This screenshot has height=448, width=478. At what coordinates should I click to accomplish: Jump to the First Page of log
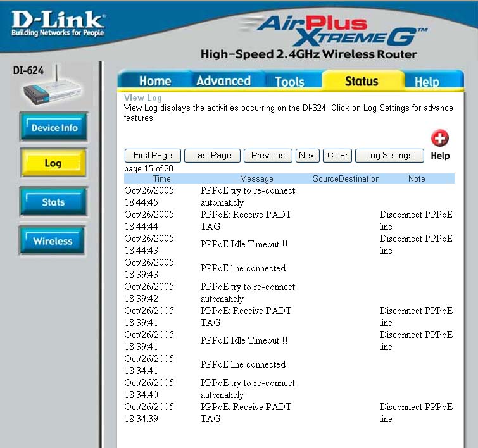pyautogui.click(x=153, y=156)
